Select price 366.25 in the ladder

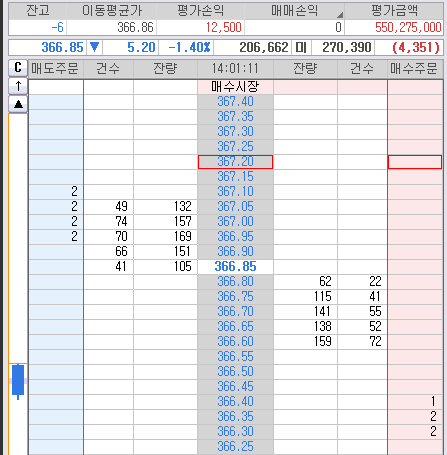coord(235,446)
